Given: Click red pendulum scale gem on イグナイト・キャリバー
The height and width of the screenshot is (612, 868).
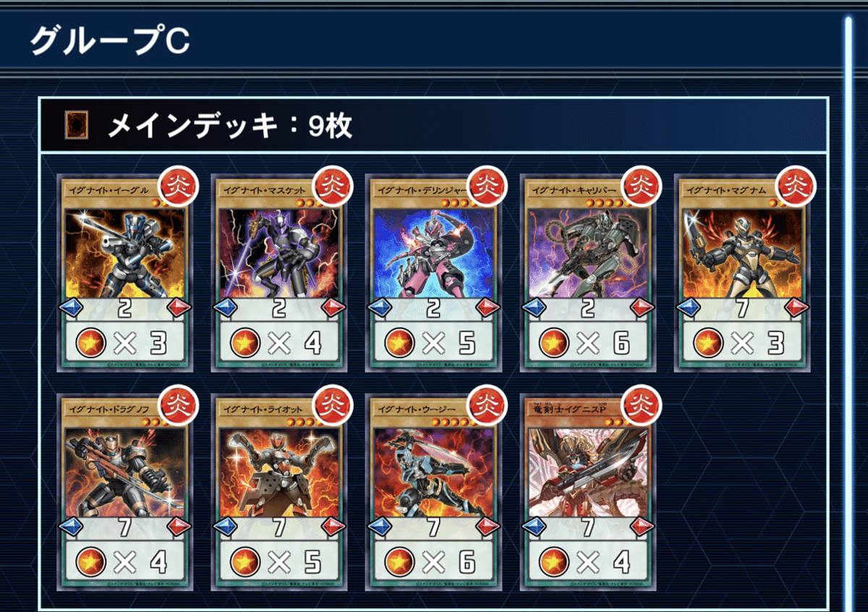Looking at the screenshot, I should coord(642,308).
